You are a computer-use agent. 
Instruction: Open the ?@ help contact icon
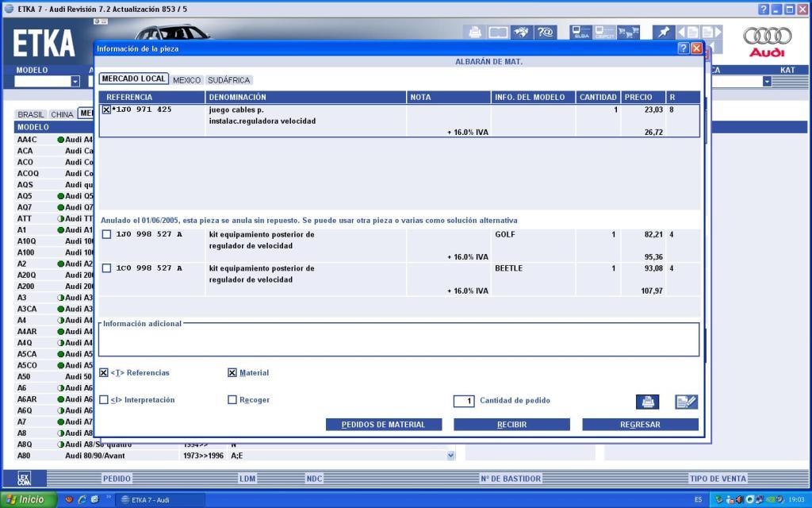point(546,33)
